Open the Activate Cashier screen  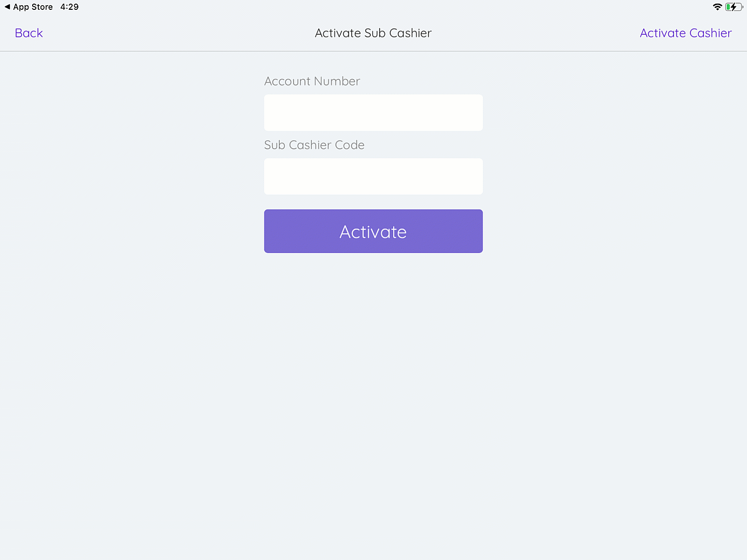[x=686, y=33]
